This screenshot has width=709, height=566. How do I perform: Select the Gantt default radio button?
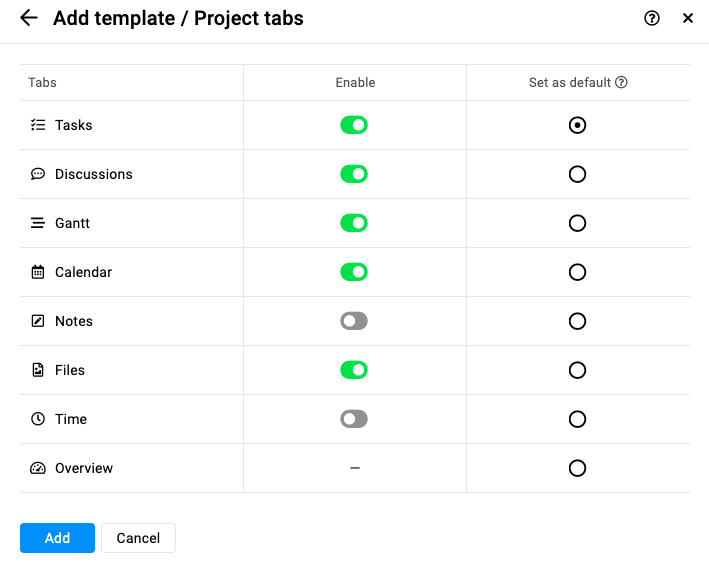tap(577, 223)
